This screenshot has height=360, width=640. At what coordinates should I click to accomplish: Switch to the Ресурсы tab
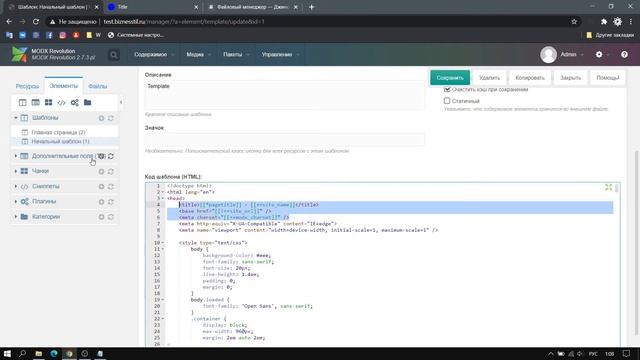[x=27, y=86]
